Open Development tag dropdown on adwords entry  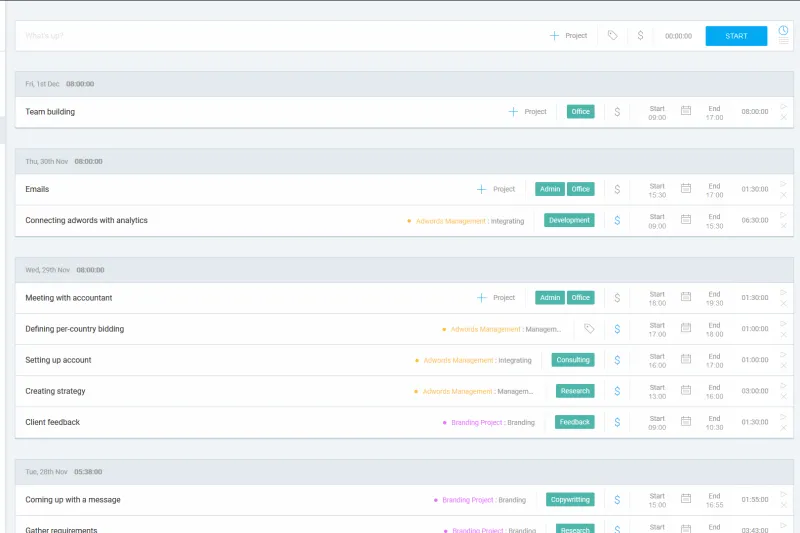point(569,220)
